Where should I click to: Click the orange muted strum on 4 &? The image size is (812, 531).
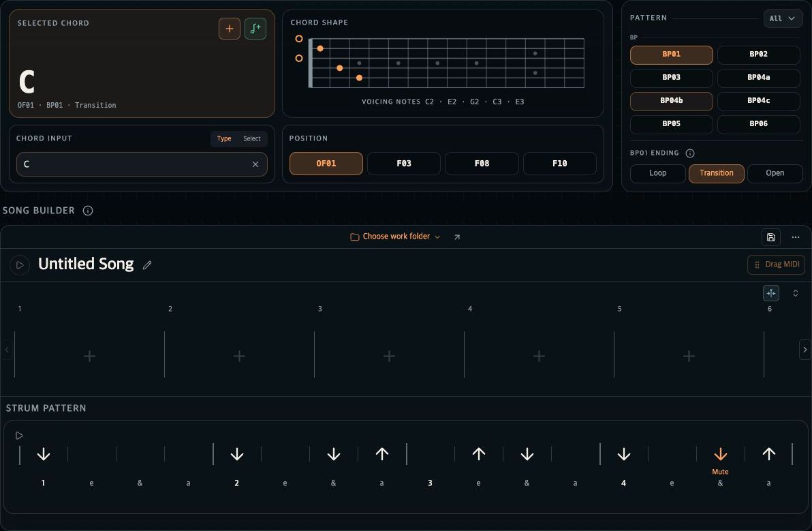pos(720,455)
